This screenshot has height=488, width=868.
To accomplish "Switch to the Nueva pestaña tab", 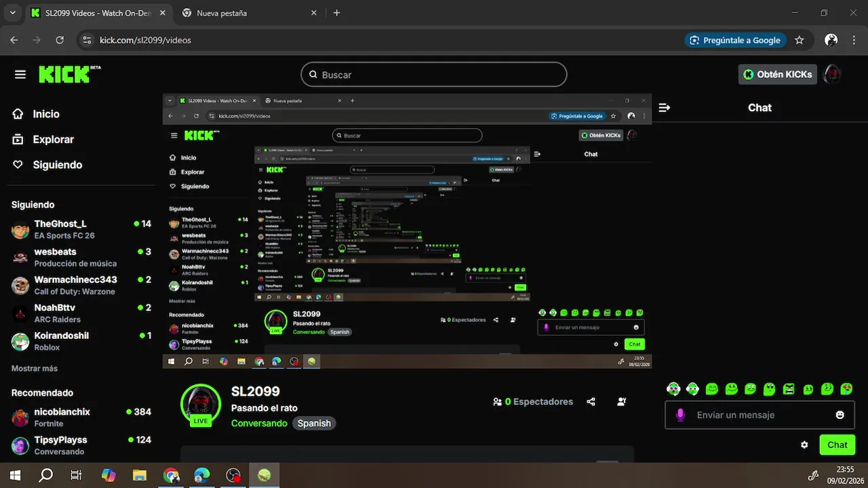I will (249, 13).
